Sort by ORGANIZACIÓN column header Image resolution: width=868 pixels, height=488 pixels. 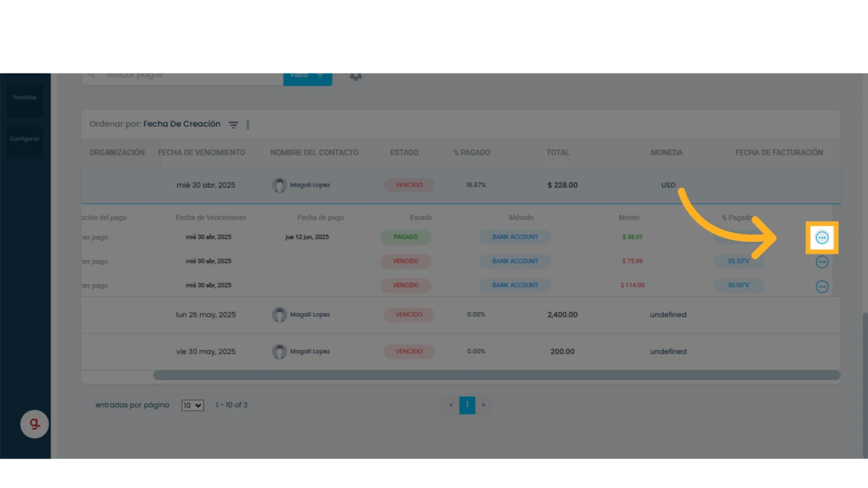(x=117, y=152)
